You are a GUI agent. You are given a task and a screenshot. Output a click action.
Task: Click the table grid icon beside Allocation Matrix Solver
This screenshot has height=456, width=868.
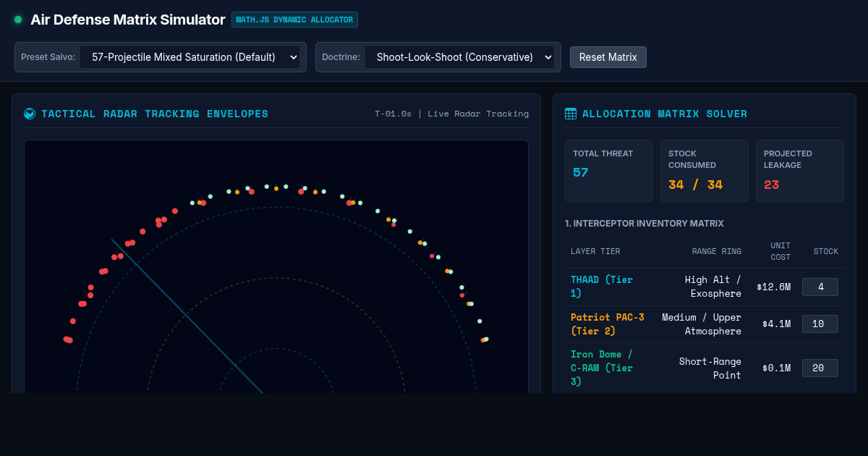pos(571,114)
